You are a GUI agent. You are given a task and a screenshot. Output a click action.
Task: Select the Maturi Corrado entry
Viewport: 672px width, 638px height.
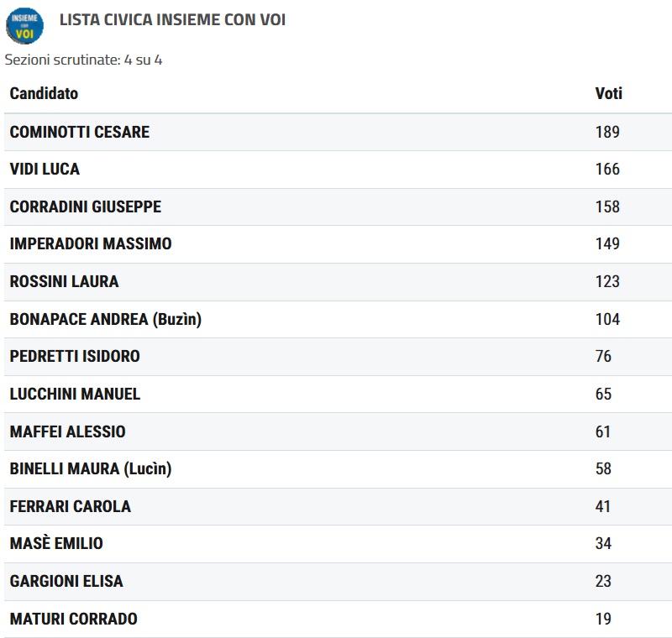tap(73, 619)
